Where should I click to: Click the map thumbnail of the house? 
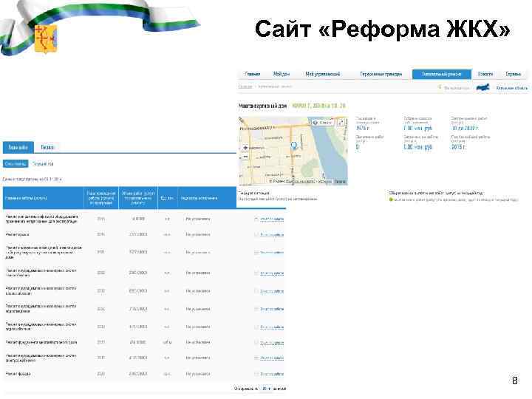tap(293, 151)
